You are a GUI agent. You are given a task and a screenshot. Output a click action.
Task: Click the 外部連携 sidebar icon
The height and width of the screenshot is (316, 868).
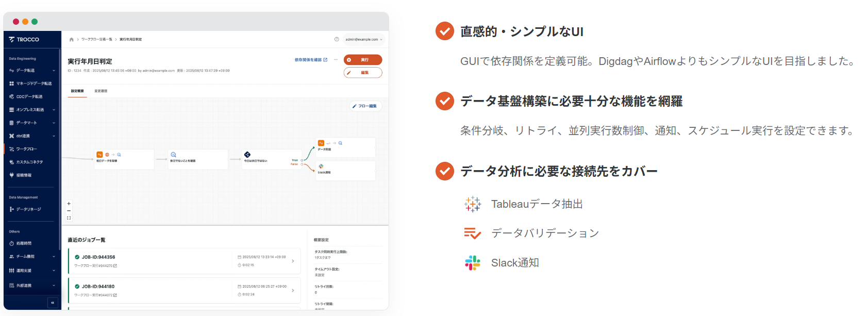pos(11,286)
